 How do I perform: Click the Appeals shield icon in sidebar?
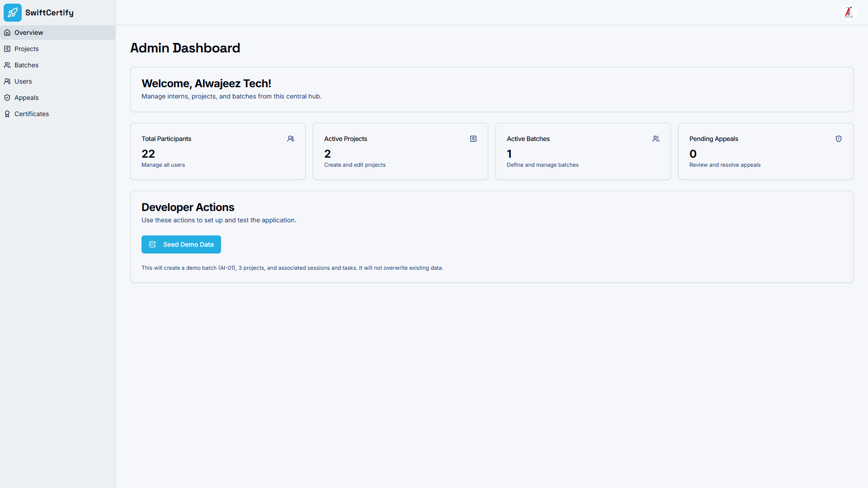click(x=7, y=98)
